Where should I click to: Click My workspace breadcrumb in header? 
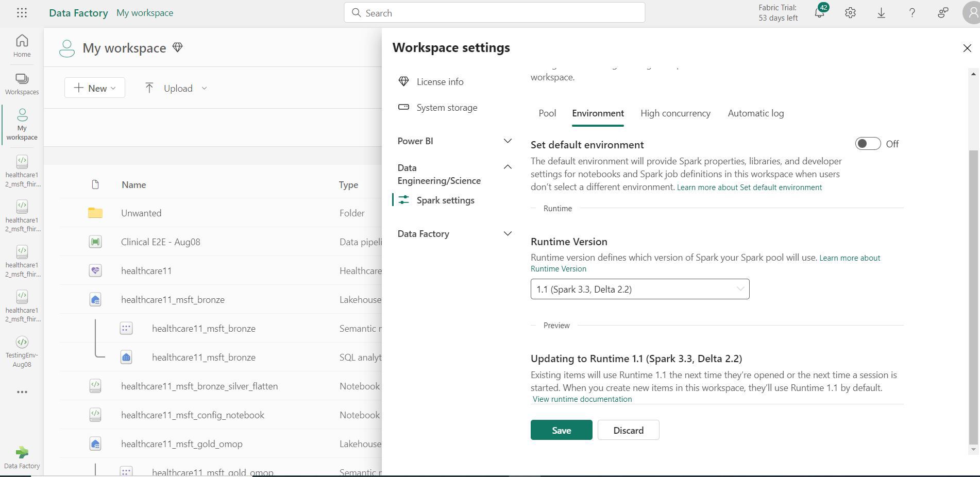pyautogui.click(x=145, y=13)
